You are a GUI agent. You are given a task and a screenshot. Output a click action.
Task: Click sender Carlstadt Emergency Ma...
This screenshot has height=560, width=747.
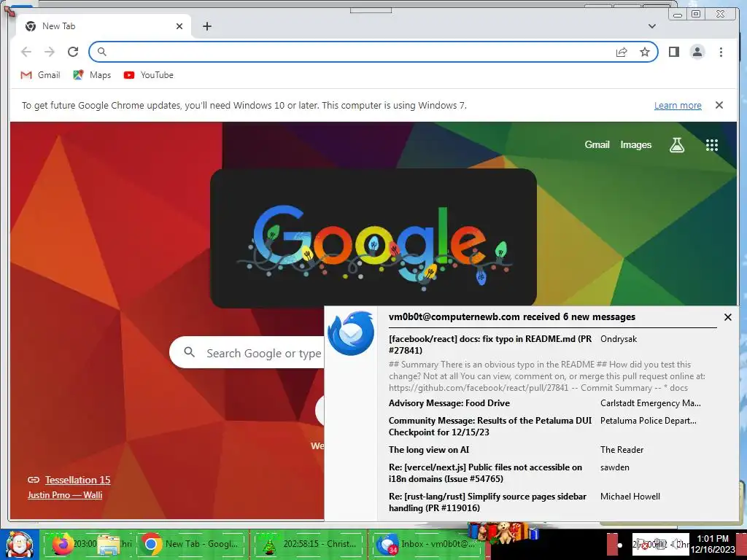[650, 402]
